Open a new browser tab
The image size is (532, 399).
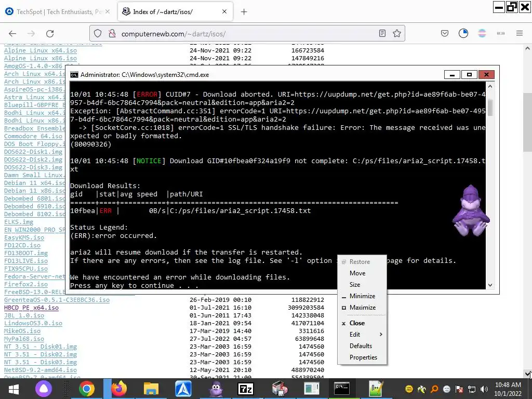[244, 12]
